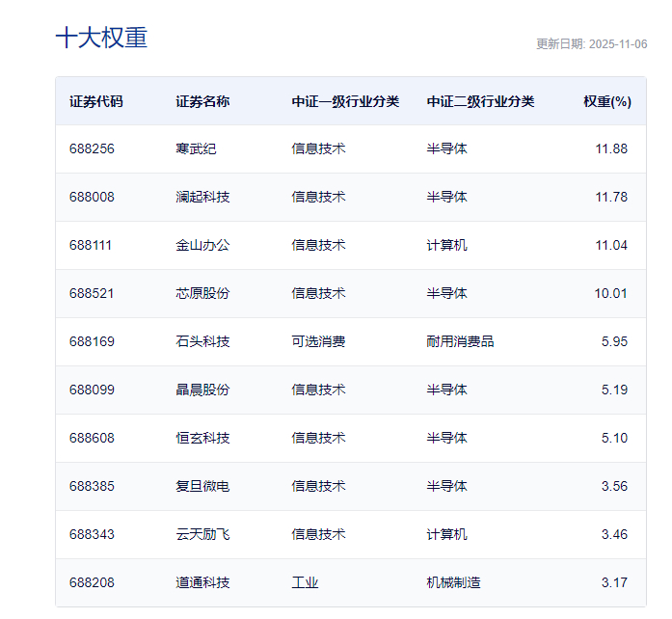
Task: Sort by the 证券代码 column header
Action: 96,101
